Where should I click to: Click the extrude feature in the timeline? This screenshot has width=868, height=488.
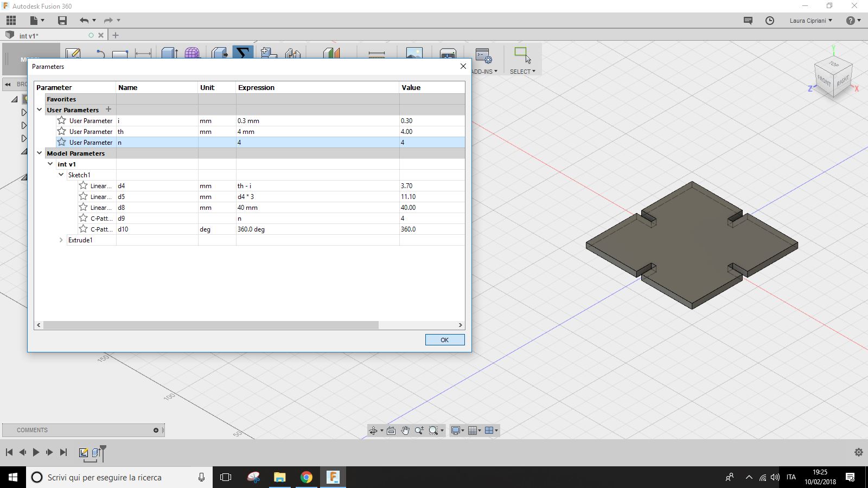click(x=96, y=452)
